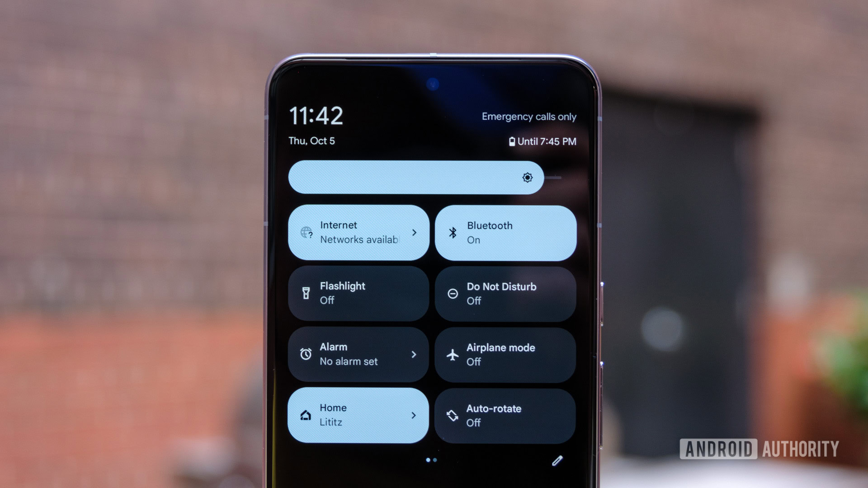868x488 pixels.
Task: Select the Do Not Disturb tile
Action: (507, 293)
